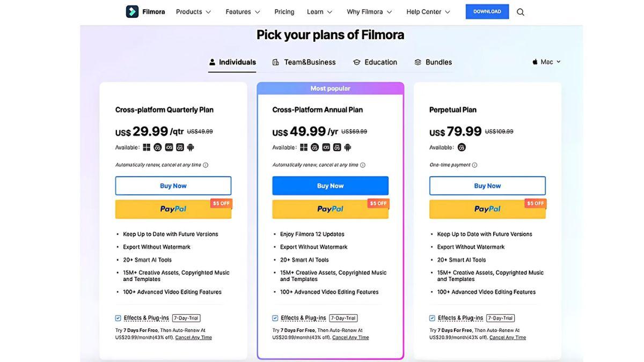Screen dimensions: 644x362
Task: Toggle Effects & Plug-ins checkbox in Perpetual Plan
Action: point(433,318)
